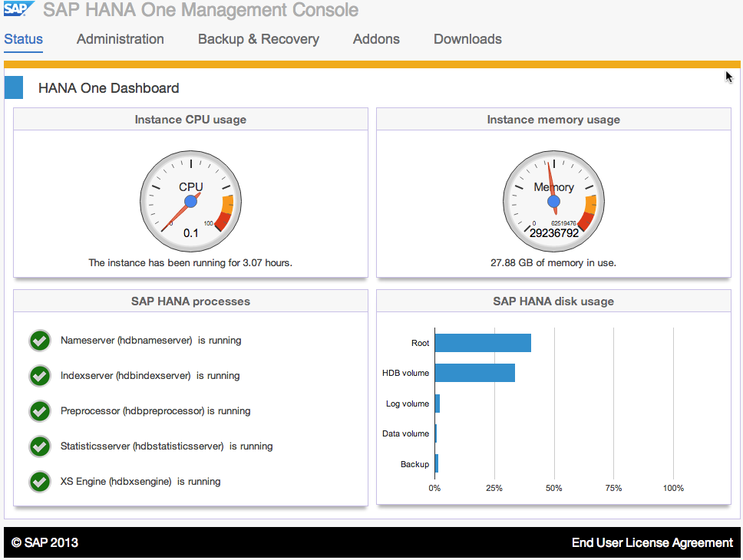This screenshot has width=743, height=560.
Task: Go to the Addons tab
Action: tap(376, 39)
